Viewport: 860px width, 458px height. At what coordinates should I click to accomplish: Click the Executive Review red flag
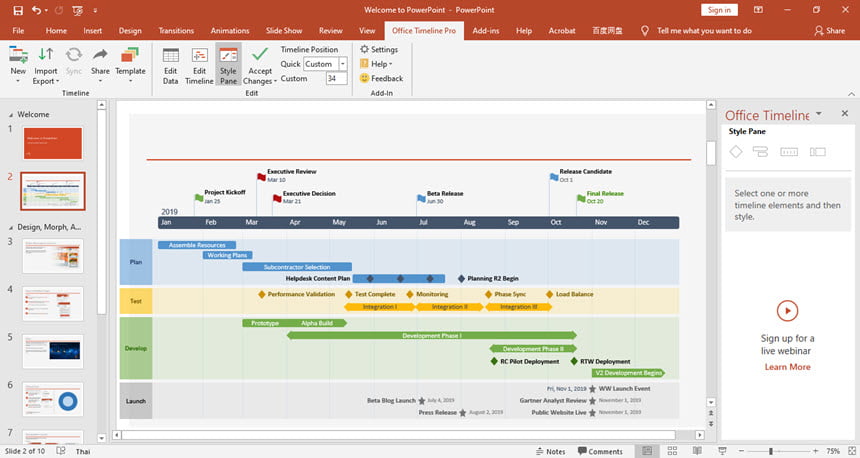pos(262,177)
